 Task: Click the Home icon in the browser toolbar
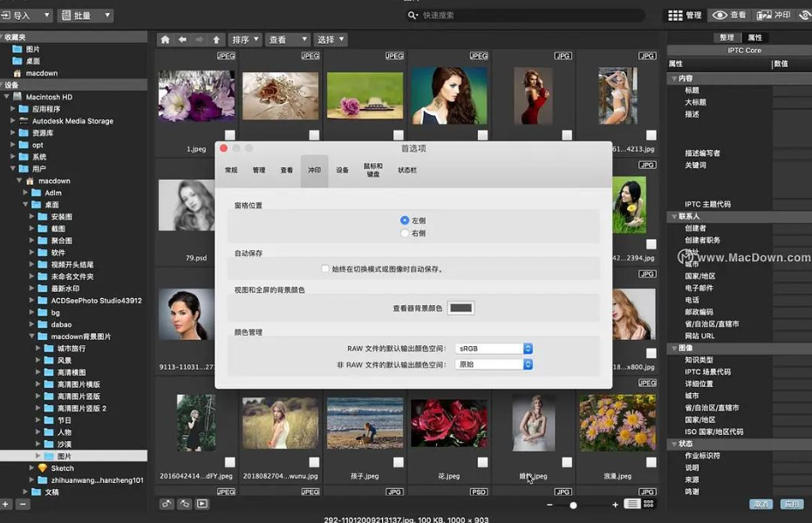pos(166,38)
